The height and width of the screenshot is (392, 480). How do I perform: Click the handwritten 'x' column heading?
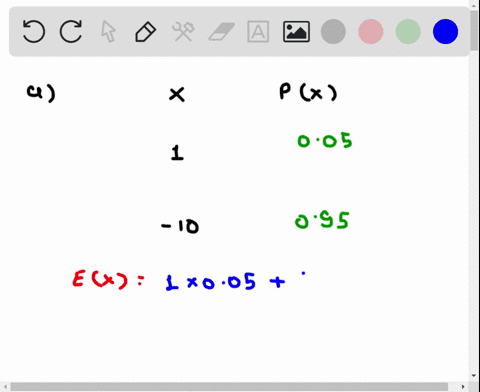177,94
